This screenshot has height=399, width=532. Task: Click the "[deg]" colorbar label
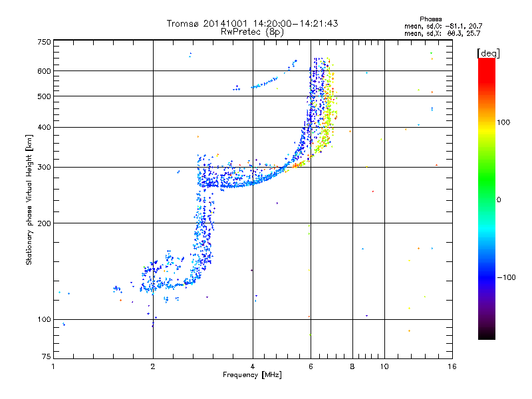[488, 53]
